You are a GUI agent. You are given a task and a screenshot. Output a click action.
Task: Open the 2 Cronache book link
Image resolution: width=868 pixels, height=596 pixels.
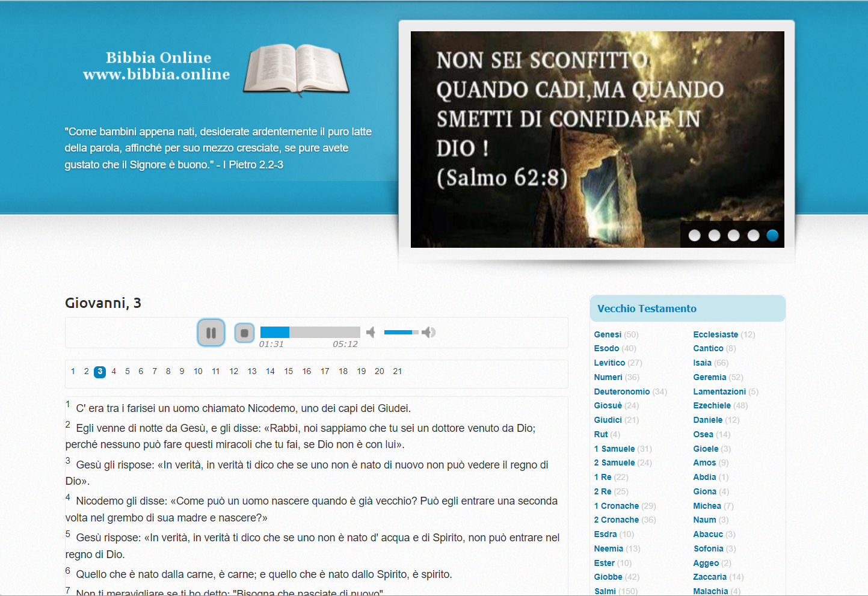point(616,520)
